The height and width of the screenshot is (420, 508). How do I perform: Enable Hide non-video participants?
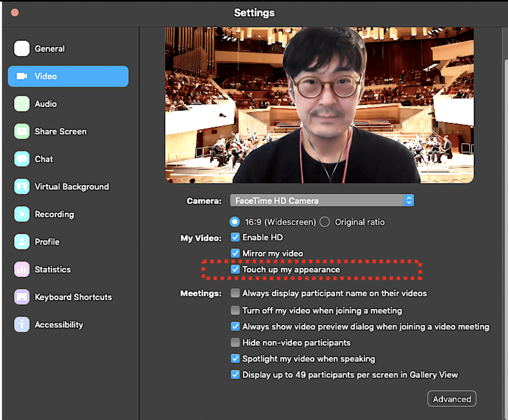pos(235,342)
